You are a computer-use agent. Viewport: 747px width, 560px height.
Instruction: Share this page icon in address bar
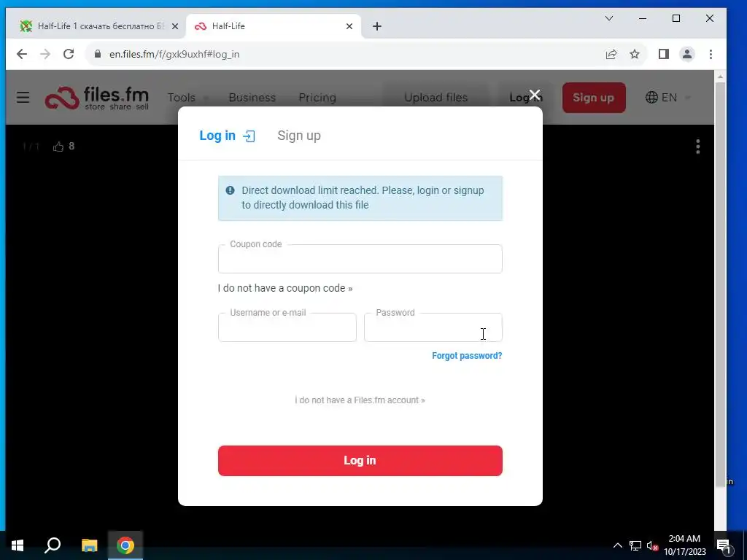pyautogui.click(x=611, y=54)
